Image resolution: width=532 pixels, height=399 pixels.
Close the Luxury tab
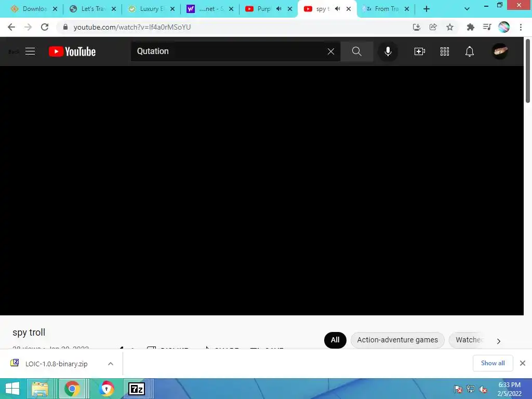point(172,9)
